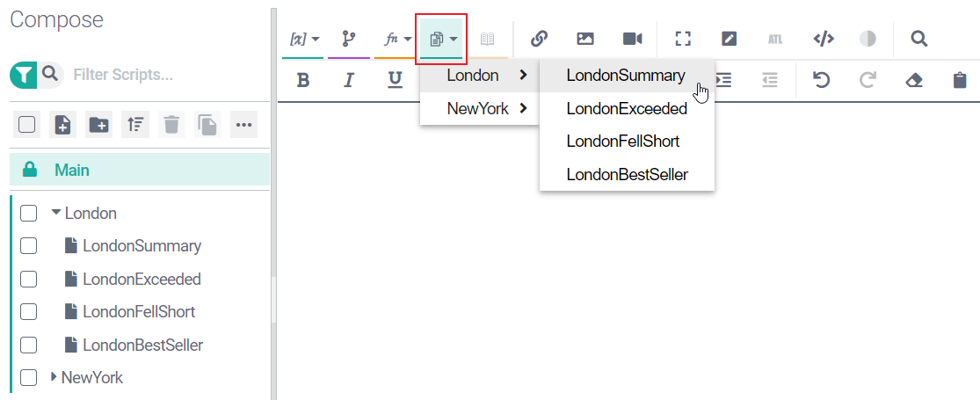
Task: Collapse the London folder tree
Action: (56, 213)
